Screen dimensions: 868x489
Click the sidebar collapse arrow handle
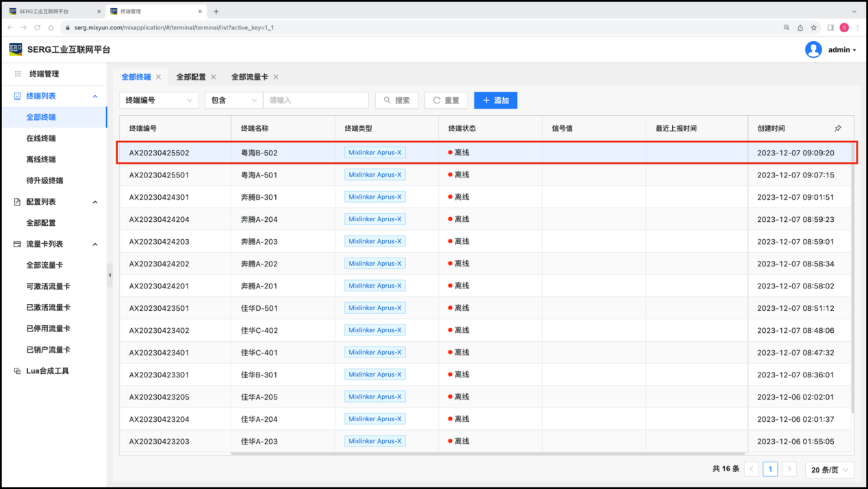[x=110, y=275]
